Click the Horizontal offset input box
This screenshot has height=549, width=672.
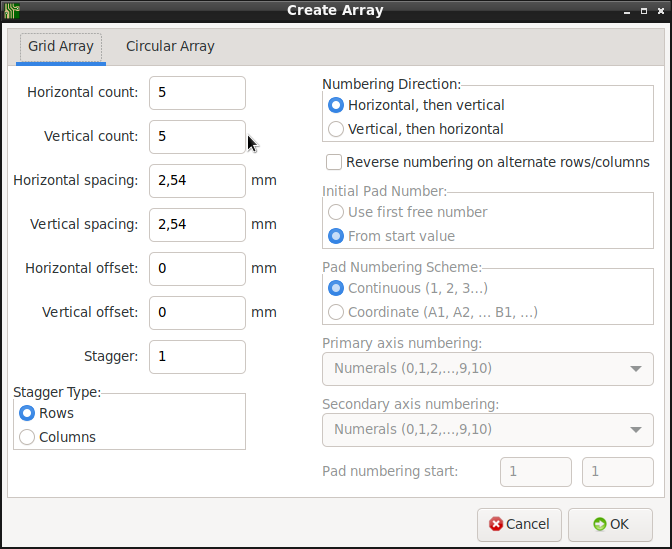pos(198,269)
